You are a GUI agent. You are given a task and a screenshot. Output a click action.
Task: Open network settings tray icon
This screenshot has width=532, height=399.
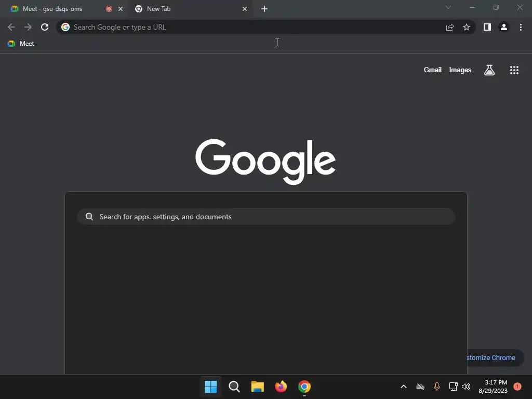(453, 387)
